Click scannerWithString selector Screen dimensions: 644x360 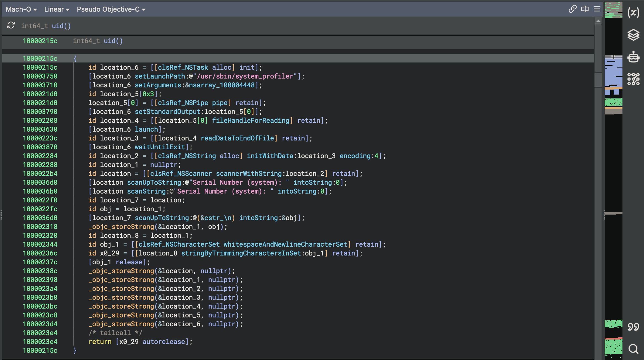(249, 173)
